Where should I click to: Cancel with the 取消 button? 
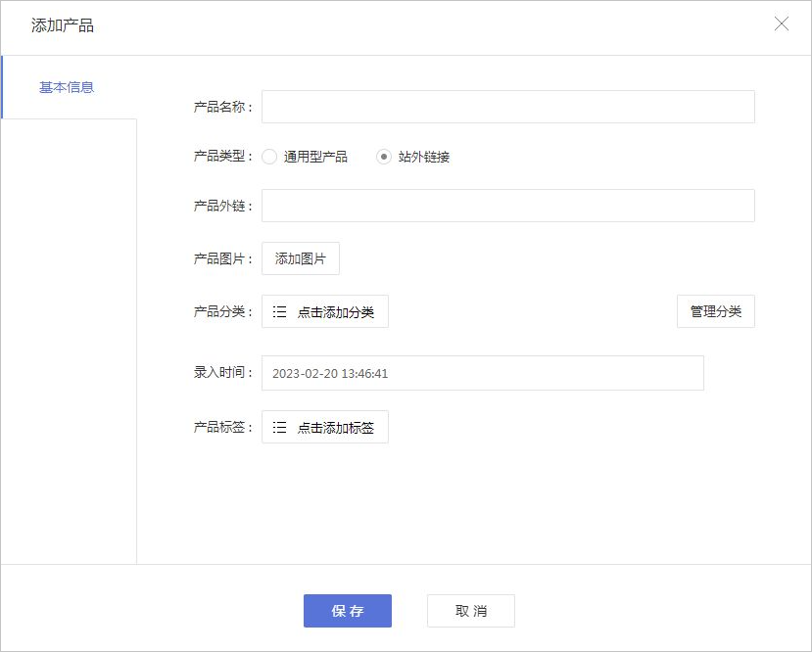click(471, 611)
